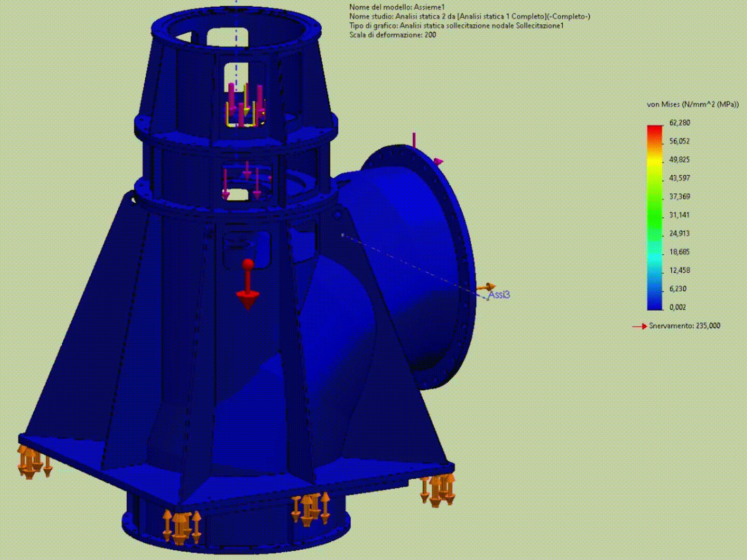The image size is (747, 560).
Task: Click the maximum legend value 62,280
Action: point(680,122)
